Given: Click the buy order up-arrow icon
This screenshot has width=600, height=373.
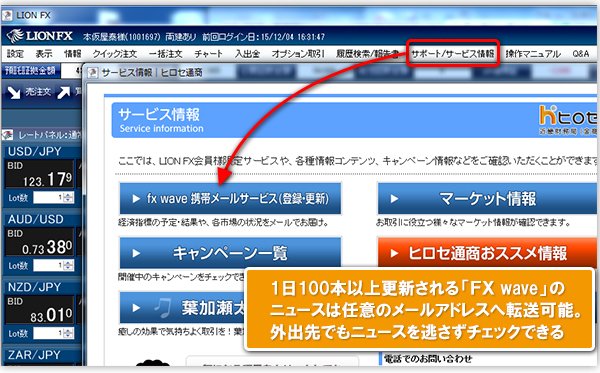Looking at the screenshot, I should tap(64, 92).
